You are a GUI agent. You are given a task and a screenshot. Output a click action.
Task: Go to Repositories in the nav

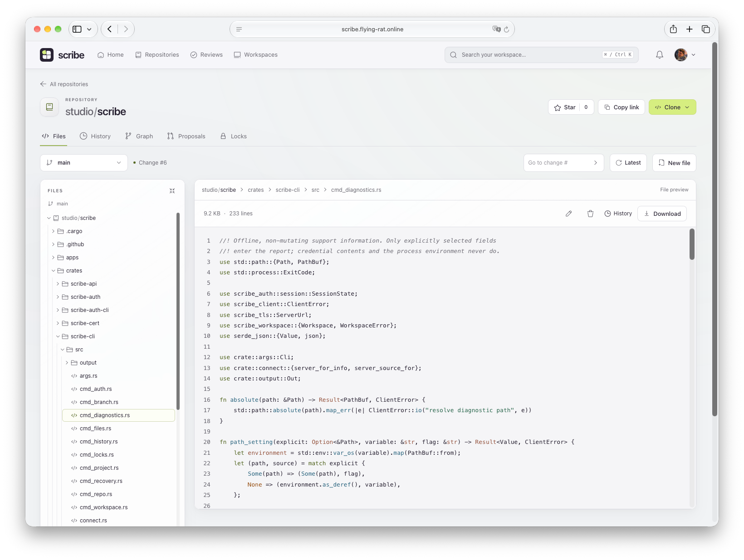157,55
